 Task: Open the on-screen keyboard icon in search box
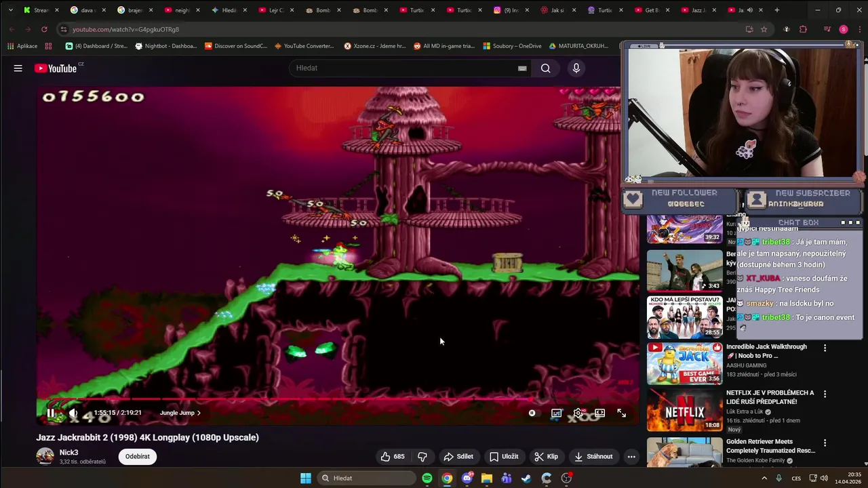[522, 68]
